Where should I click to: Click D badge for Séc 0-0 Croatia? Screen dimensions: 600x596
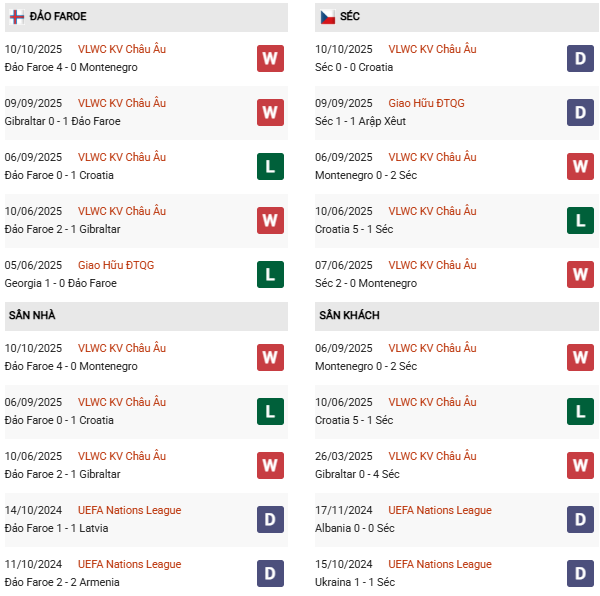tap(580, 58)
